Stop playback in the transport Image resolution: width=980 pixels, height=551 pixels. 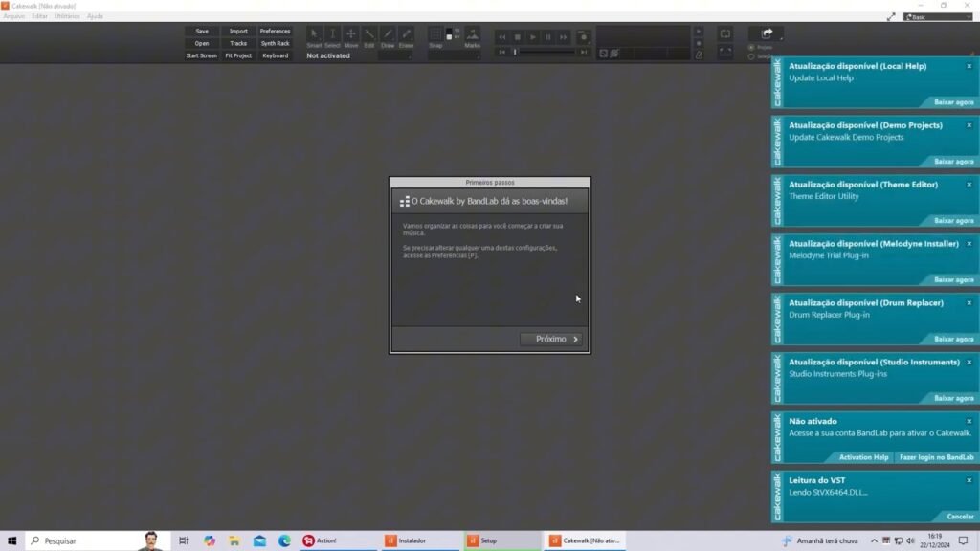518,37
